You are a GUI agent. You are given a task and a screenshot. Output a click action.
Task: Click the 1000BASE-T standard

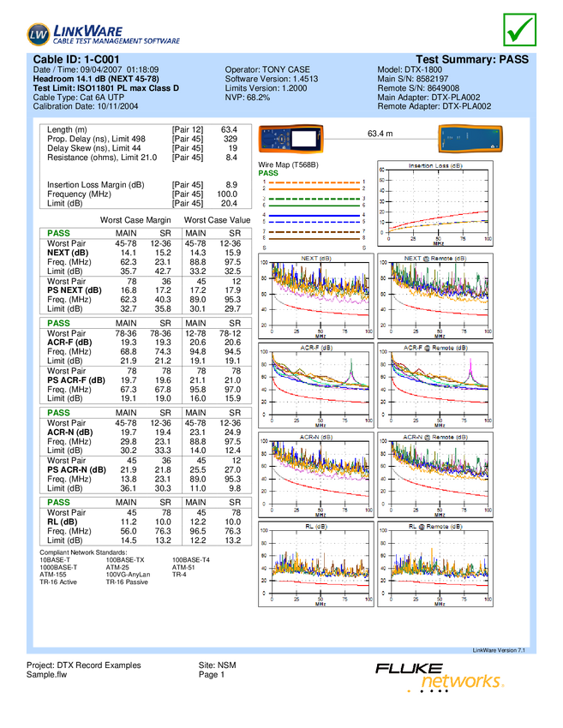pos(58,567)
